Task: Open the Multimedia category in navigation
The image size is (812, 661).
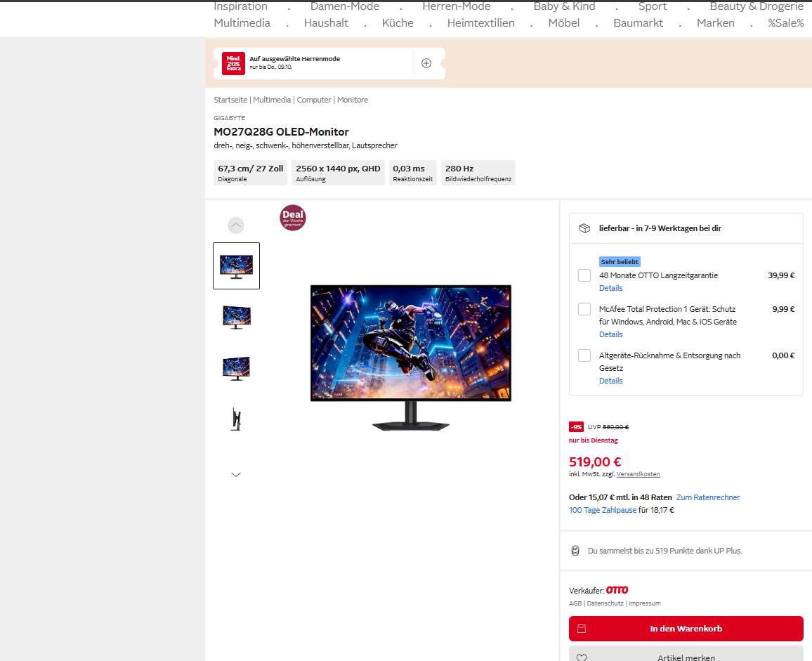Action: point(242,22)
